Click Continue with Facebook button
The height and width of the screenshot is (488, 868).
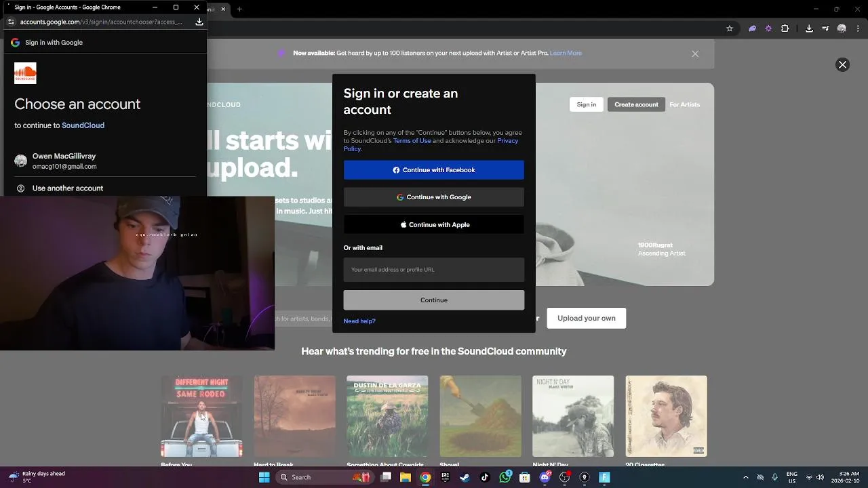[x=434, y=170]
